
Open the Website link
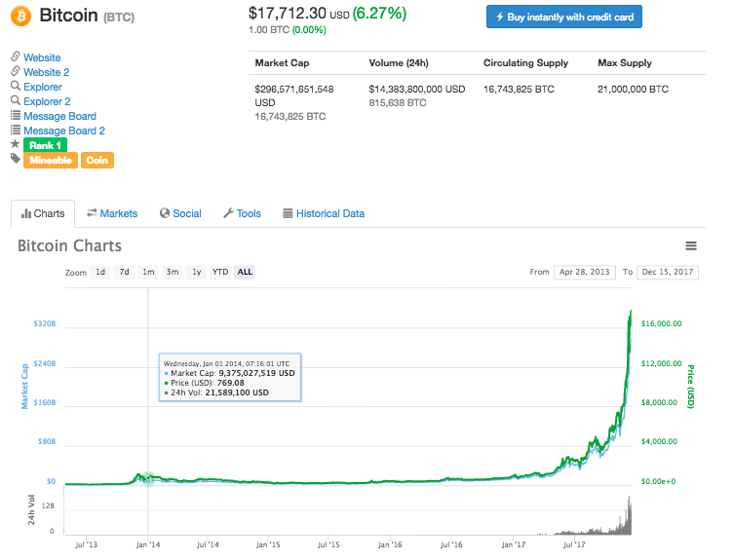pos(42,57)
